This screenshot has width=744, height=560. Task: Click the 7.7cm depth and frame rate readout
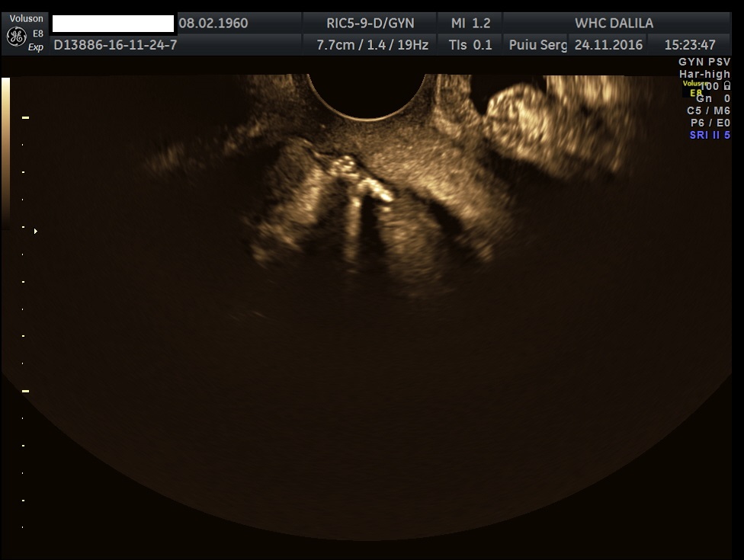pos(372,45)
